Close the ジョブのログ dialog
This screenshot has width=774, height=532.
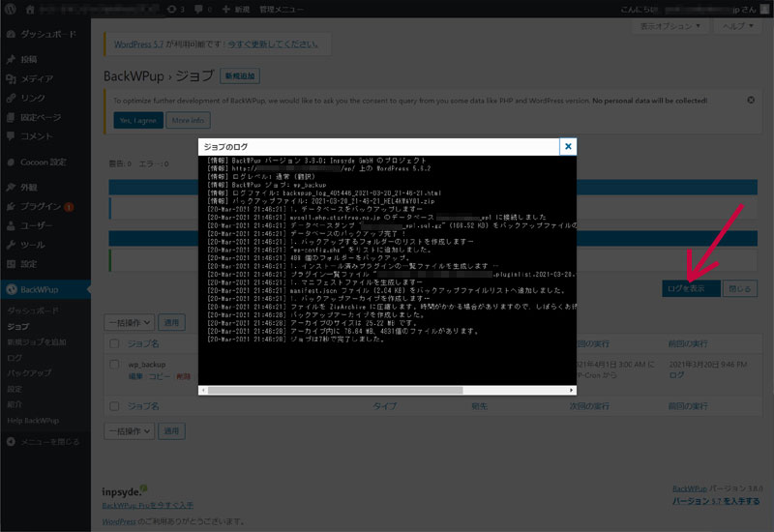click(x=568, y=147)
